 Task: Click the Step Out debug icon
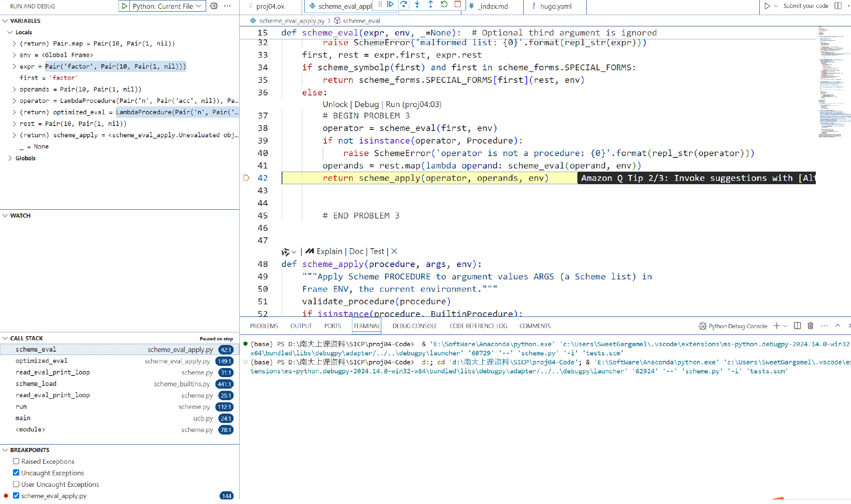430,5
